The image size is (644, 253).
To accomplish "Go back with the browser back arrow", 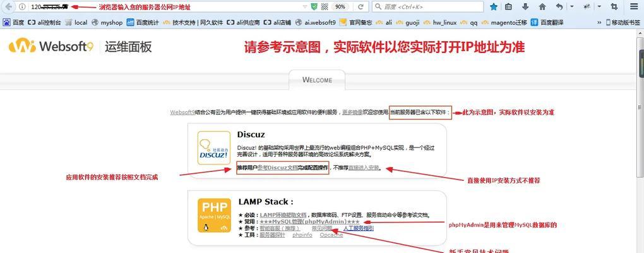I will tap(8, 6).
